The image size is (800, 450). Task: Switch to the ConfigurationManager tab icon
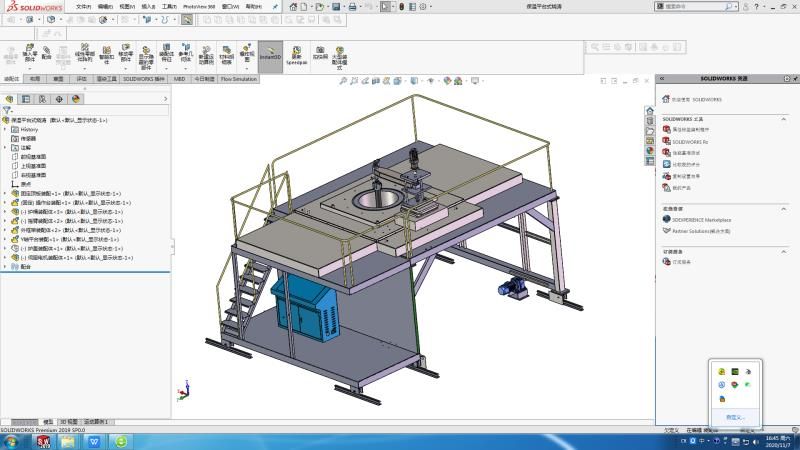42,99
